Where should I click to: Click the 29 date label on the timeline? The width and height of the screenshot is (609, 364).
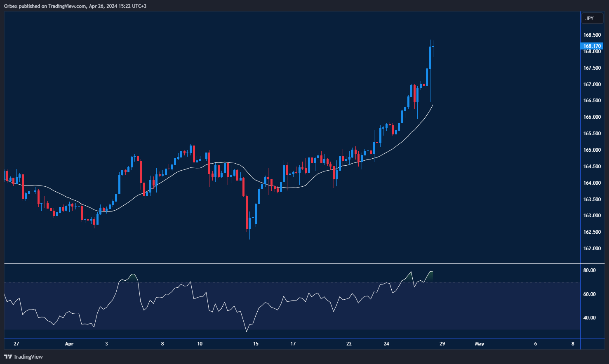coord(442,343)
